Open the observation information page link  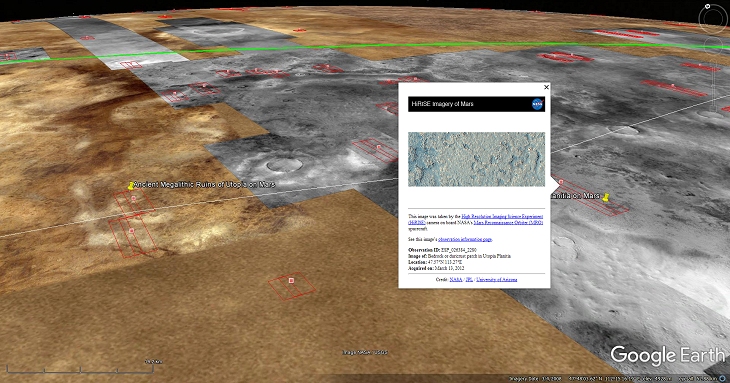(465, 239)
